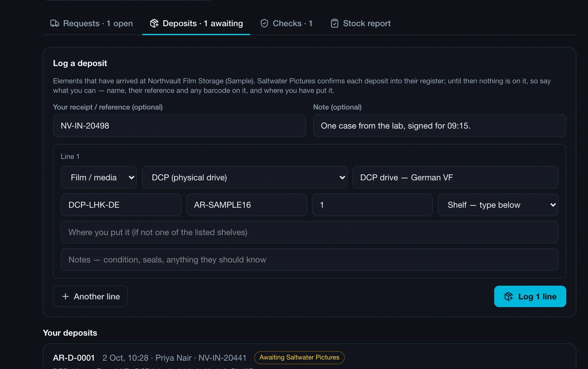Click the package icon beside Deposits
The width and height of the screenshot is (588, 369).
click(154, 24)
